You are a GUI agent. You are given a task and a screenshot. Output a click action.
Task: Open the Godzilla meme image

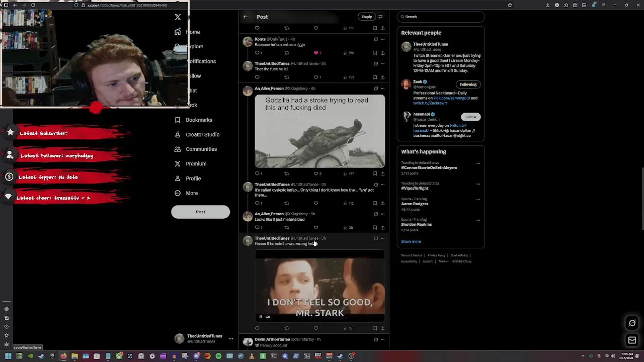pos(319,131)
